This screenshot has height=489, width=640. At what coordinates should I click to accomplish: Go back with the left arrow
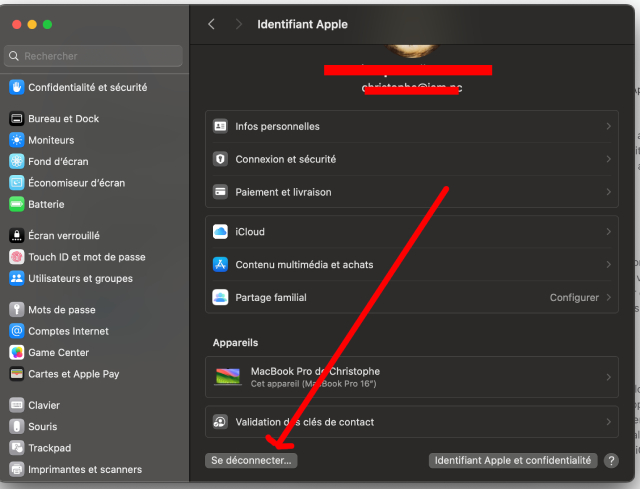click(211, 24)
